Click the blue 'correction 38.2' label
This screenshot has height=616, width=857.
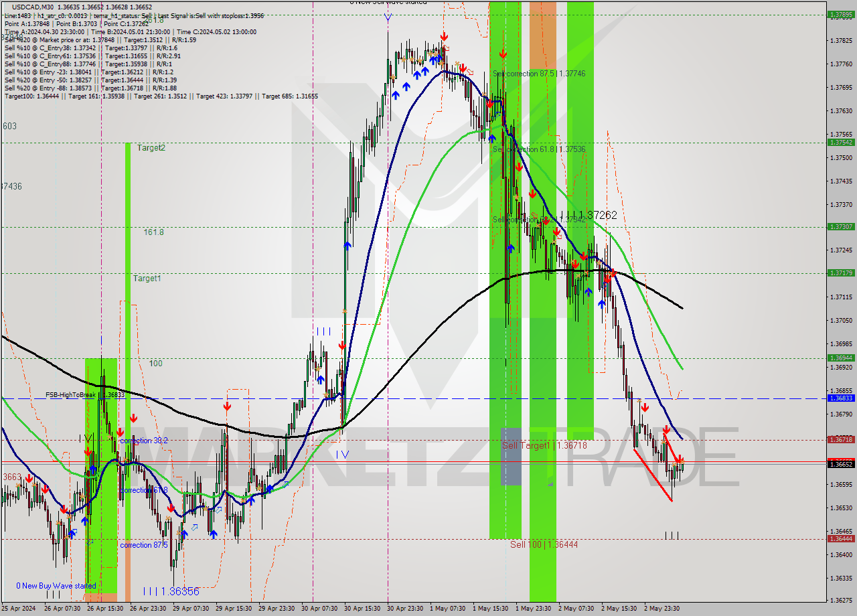[143, 441]
